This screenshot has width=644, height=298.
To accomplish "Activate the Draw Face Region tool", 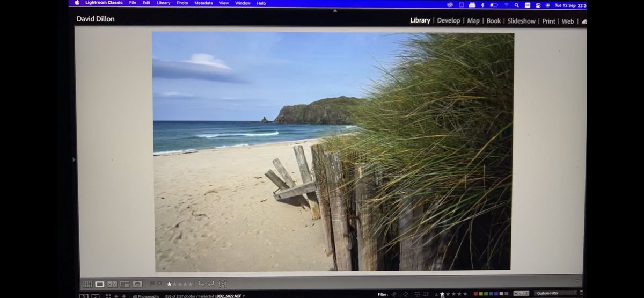I will tap(223, 284).
